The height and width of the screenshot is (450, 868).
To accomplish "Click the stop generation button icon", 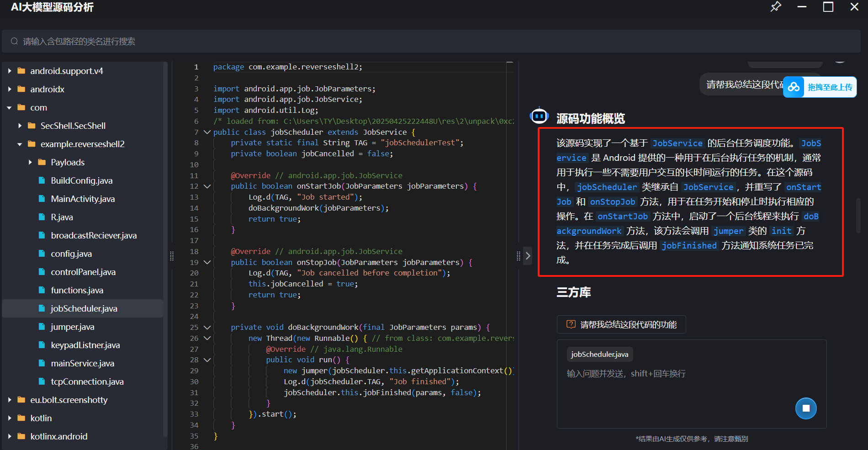I will point(806,408).
